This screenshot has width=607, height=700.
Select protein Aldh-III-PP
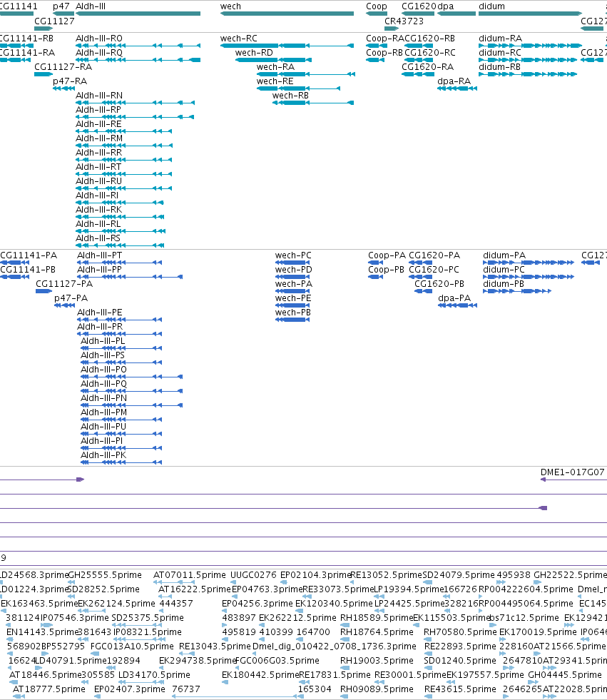tap(100, 270)
